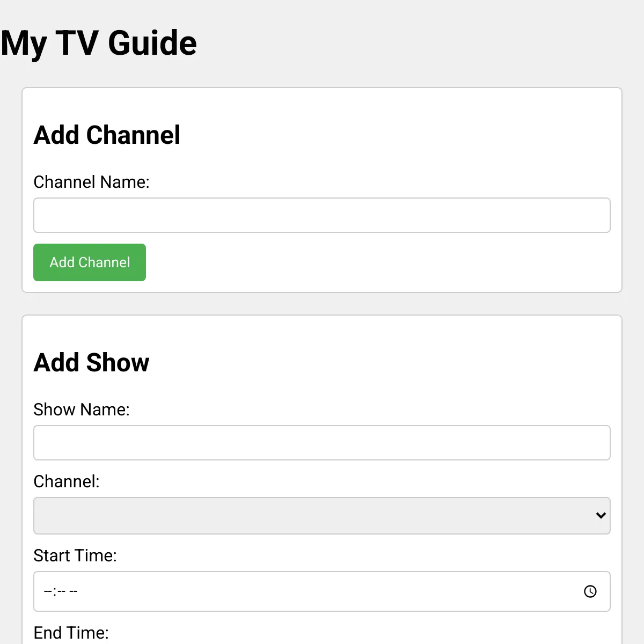
Task: Focus the Channel Name text field
Action: tap(322, 215)
